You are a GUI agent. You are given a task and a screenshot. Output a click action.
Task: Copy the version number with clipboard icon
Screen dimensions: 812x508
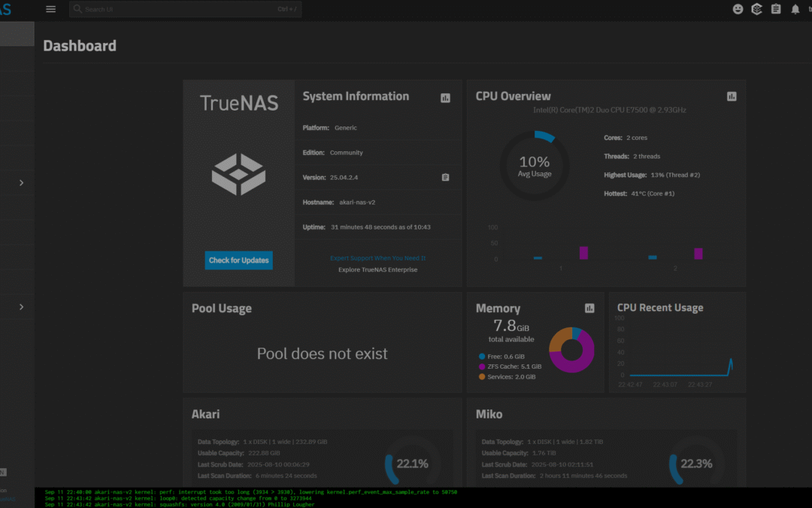click(445, 178)
